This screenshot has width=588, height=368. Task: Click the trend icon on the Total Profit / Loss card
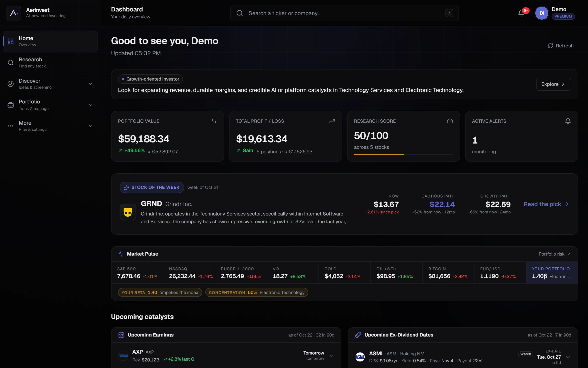(x=332, y=121)
